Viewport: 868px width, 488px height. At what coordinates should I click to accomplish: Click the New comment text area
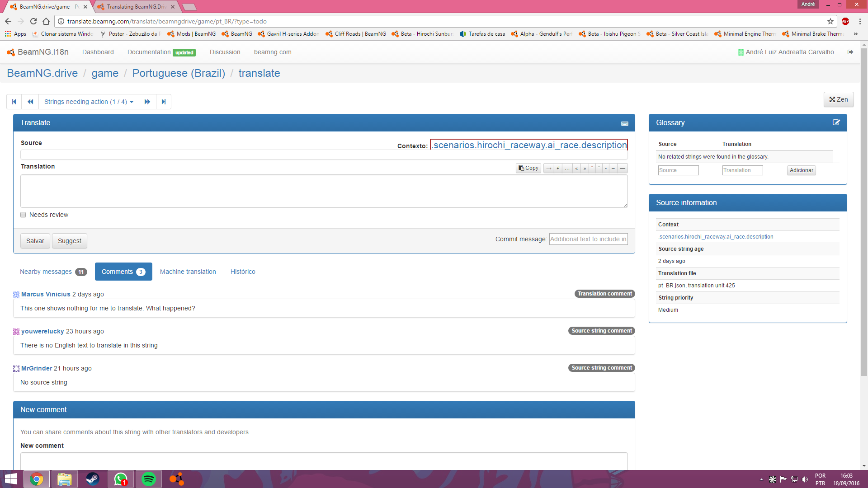[324, 461]
